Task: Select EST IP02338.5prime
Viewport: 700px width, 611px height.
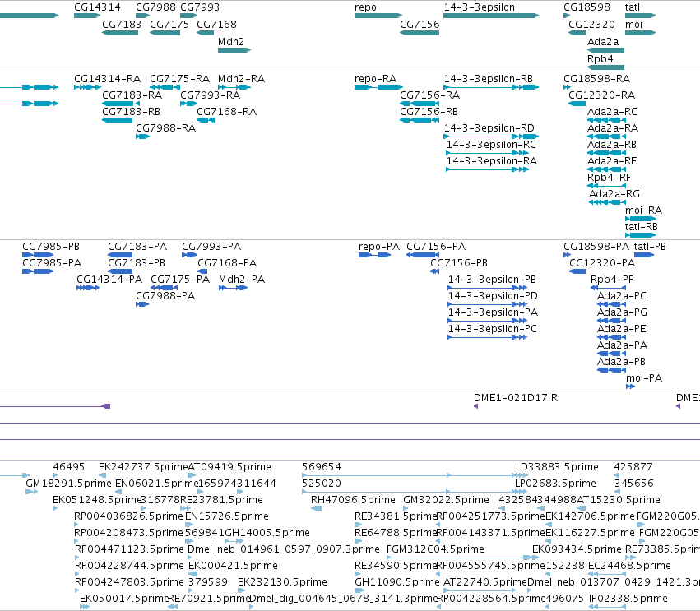Action: pyautogui.click(x=628, y=599)
